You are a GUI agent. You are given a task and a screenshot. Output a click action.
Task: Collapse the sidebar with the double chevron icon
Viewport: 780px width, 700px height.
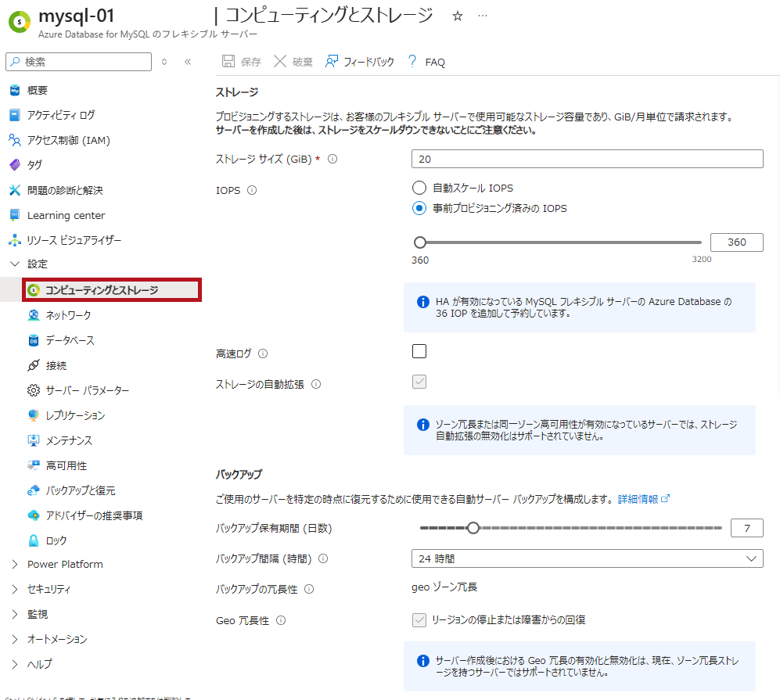click(x=188, y=62)
